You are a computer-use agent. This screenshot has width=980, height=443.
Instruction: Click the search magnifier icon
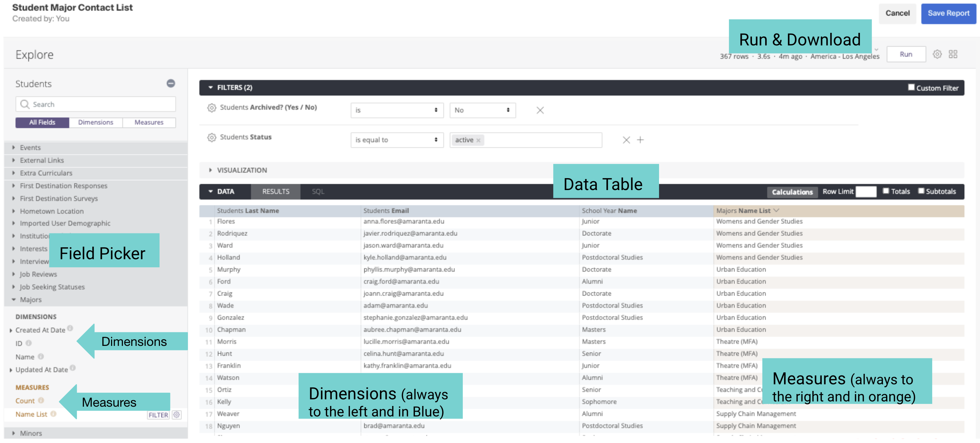point(25,104)
